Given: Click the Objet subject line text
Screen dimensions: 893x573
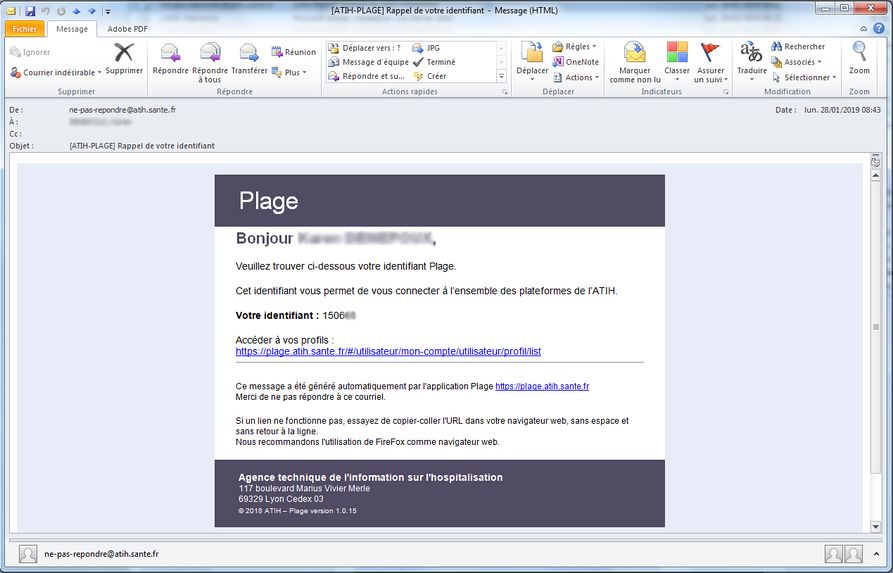Looking at the screenshot, I should tap(142, 146).
